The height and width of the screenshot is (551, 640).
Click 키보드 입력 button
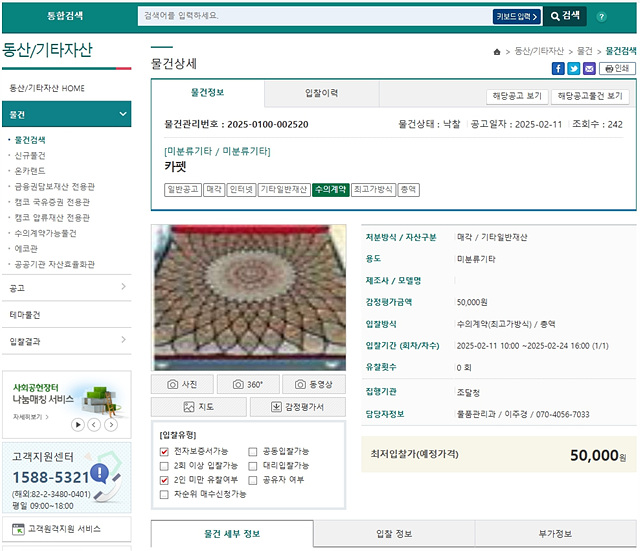[516, 17]
